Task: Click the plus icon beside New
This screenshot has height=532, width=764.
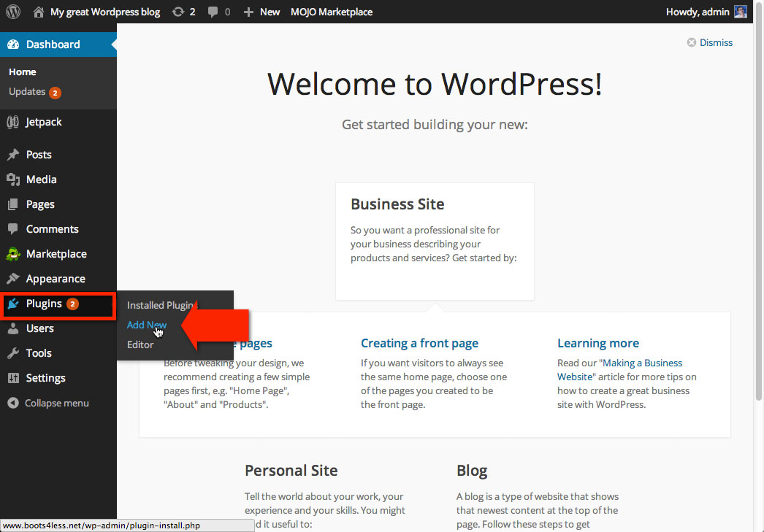Action: [248, 12]
